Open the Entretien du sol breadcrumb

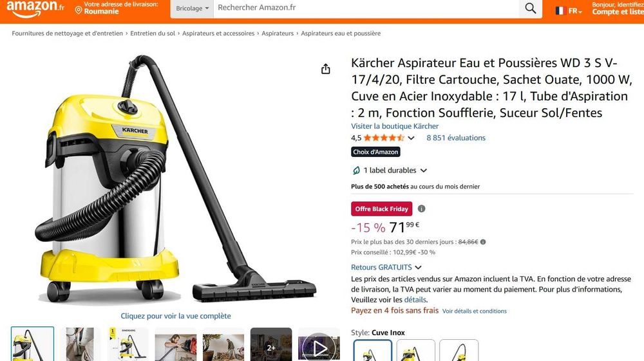(153, 33)
